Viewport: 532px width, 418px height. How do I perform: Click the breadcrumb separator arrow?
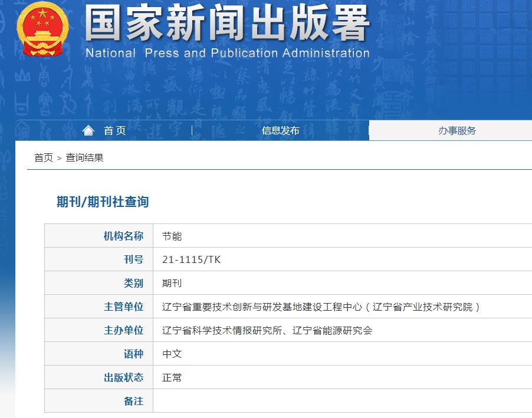point(61,157)
